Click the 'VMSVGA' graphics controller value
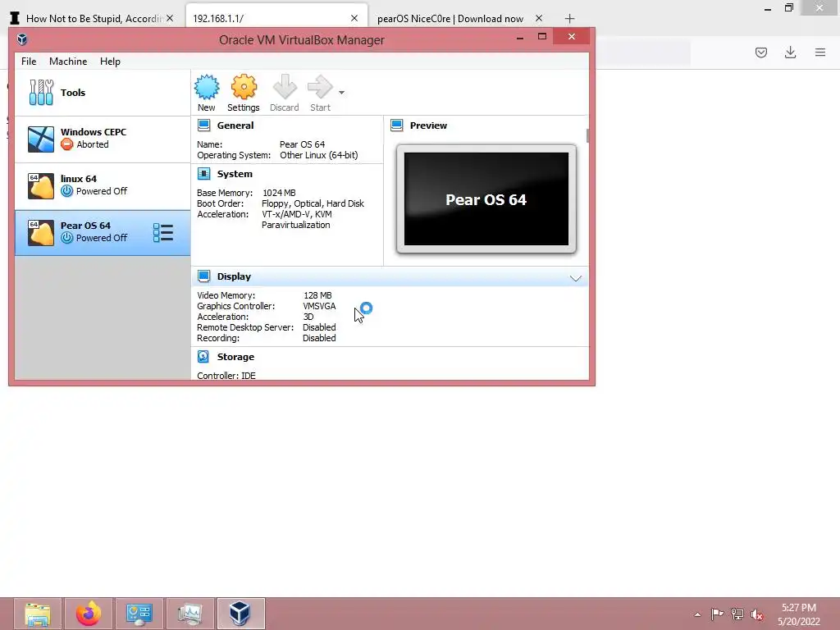This screenshot has width=840, height=630. 319,306
